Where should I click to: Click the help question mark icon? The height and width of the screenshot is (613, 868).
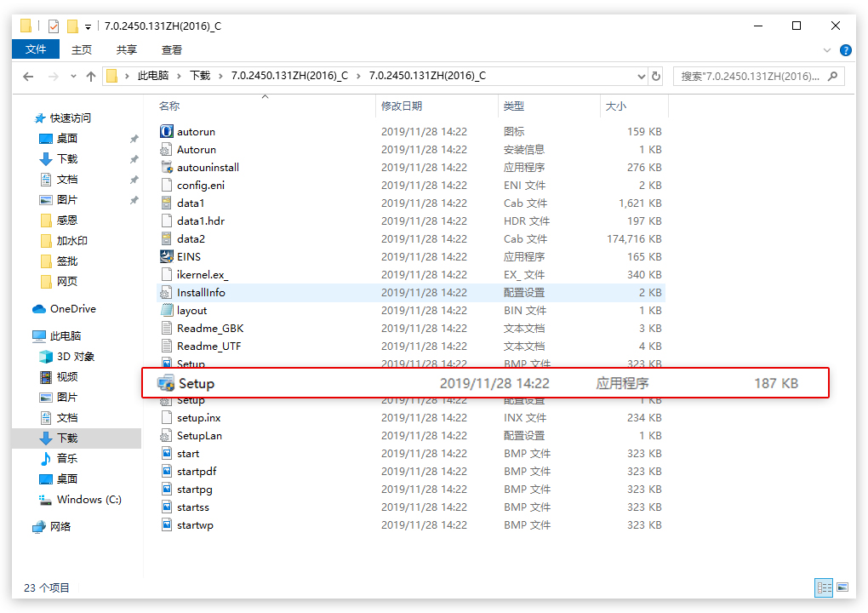click(845, 50)
